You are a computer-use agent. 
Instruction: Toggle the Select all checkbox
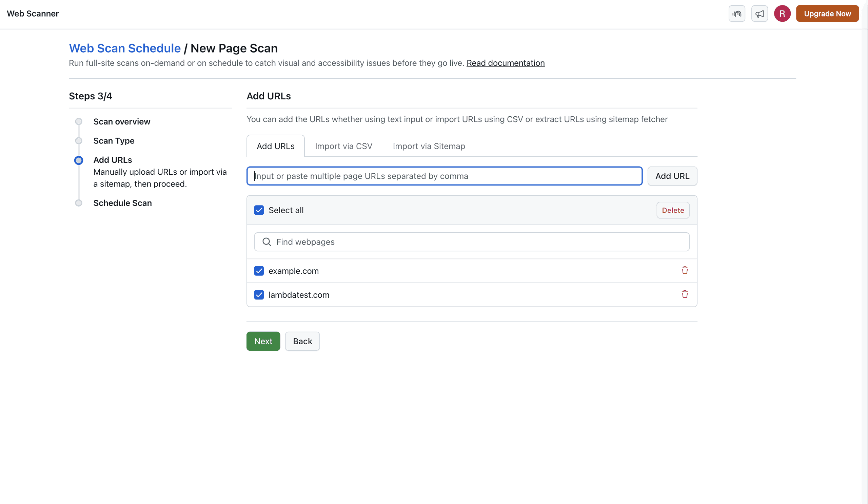(259, 210)
